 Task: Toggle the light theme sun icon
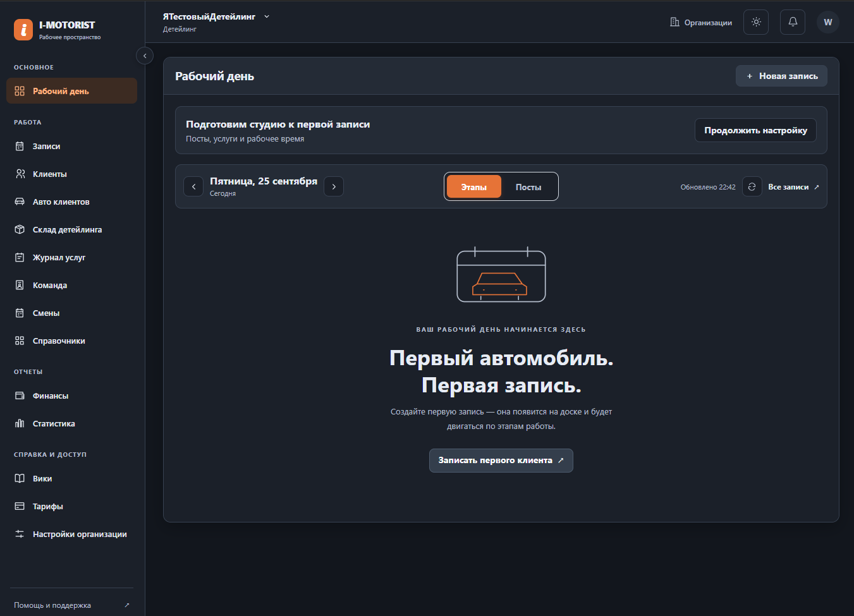coord(756,22)
